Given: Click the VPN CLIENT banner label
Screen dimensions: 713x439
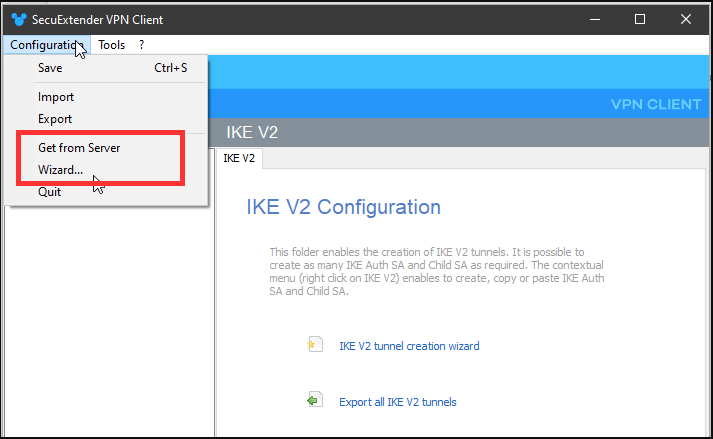Looking at the screenshot, I should tap(655, 104).
